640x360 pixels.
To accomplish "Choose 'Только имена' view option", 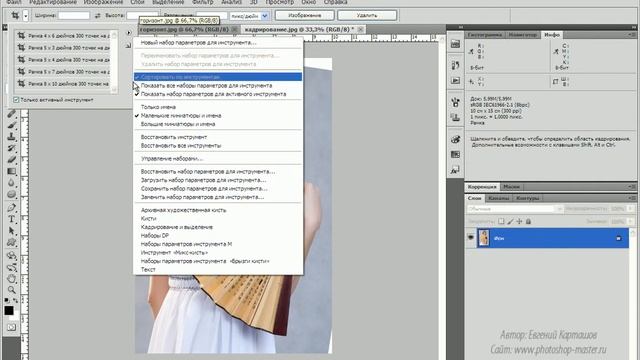I will pyautogui.click(x=218, y=107).
